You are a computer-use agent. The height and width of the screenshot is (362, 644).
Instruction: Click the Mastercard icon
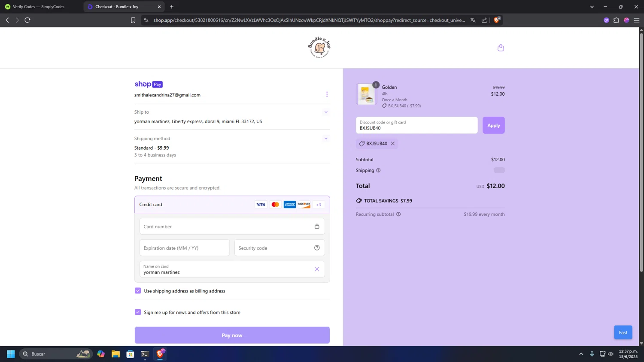coord(275,205)
